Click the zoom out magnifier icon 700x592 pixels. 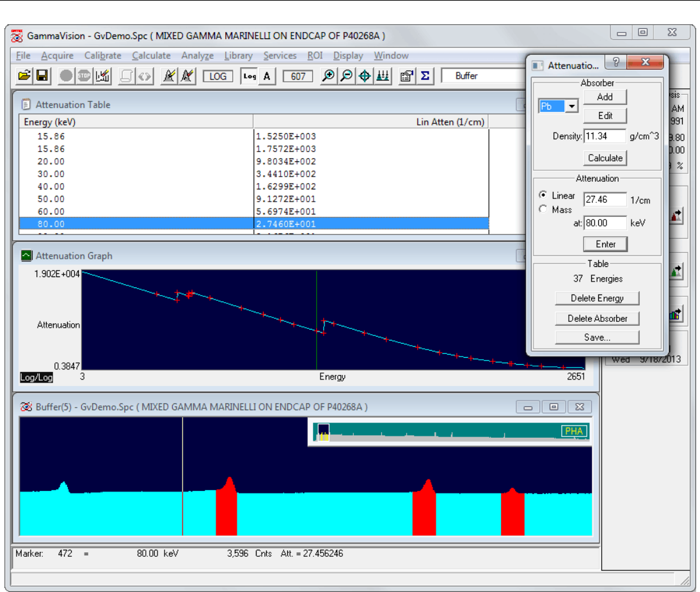click(346, 76)
